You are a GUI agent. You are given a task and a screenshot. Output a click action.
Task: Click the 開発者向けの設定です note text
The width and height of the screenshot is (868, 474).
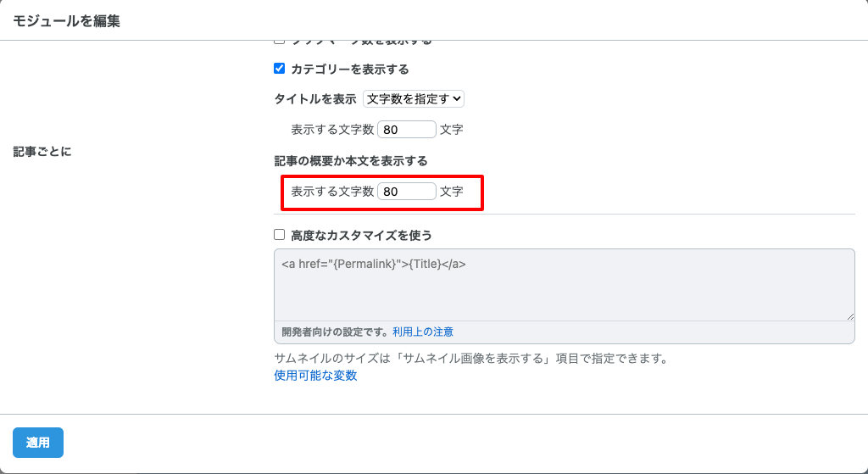pyautogui.click(x=335, y=332)
